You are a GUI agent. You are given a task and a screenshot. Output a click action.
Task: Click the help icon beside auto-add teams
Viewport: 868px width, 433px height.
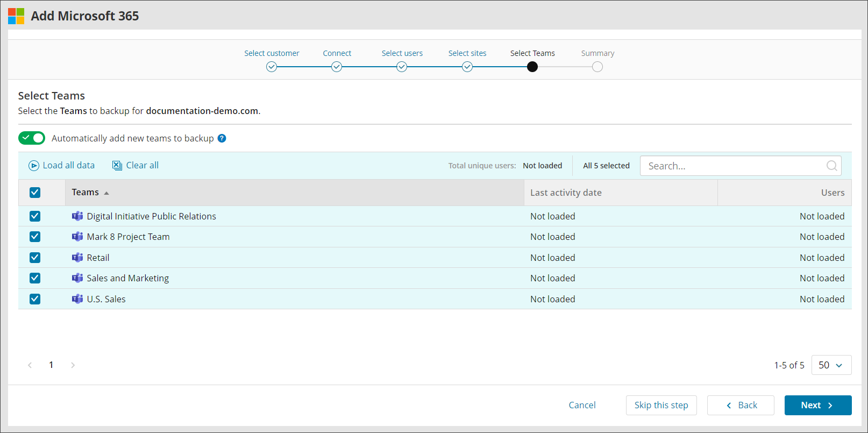pyautogui.click(x=222, y=138)
